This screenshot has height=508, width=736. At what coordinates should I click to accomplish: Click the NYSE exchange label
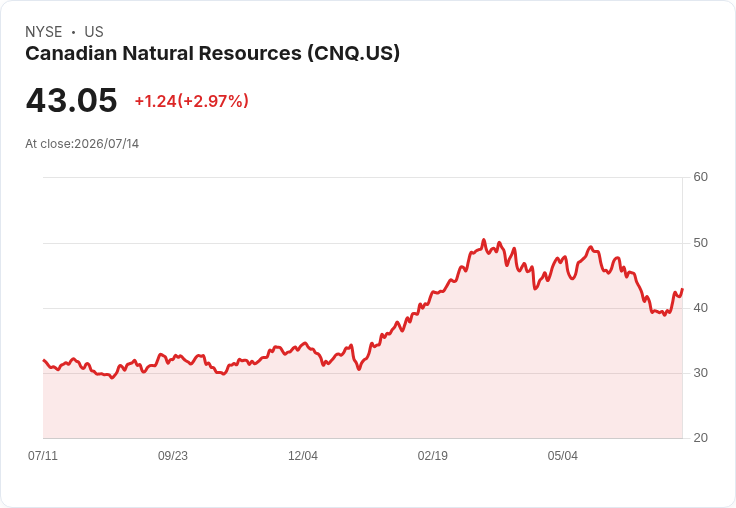pos(44,32)
